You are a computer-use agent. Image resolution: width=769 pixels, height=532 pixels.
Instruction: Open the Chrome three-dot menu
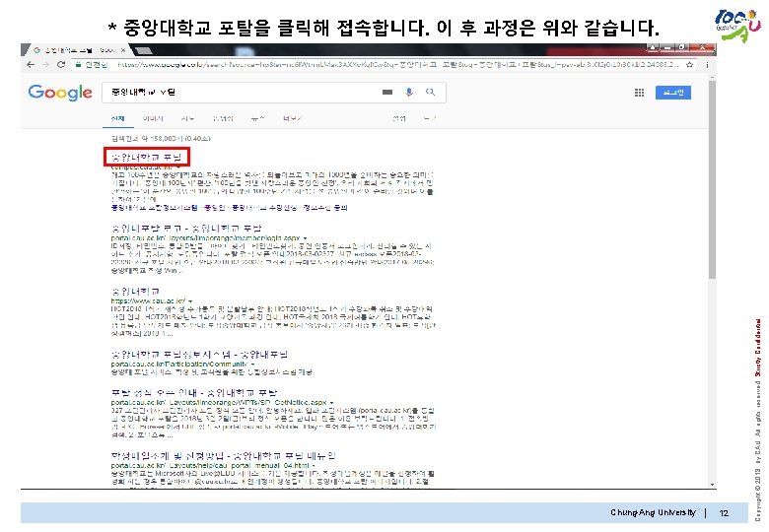707,65
